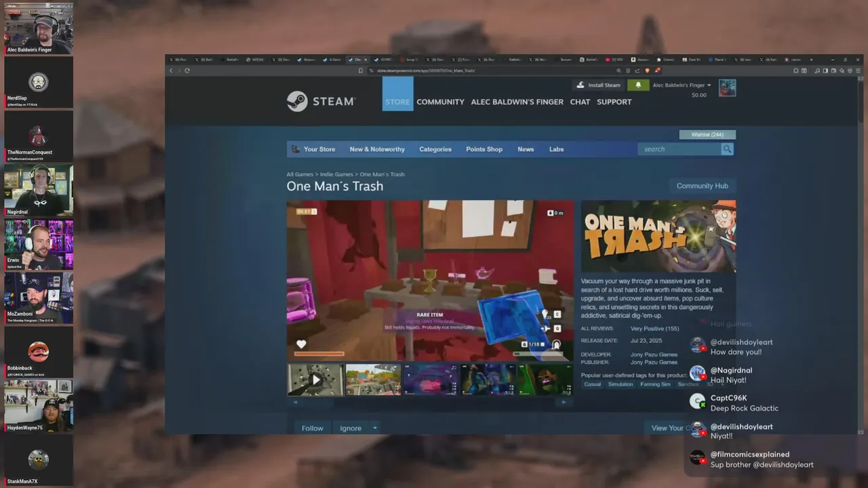This screenshot has width=868, height=488.
Task: Click the account avatar image
Action: [x=727, y=87]
